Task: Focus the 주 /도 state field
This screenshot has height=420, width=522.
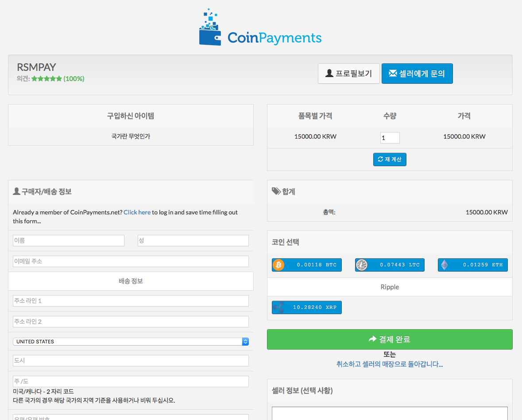Action: click(x=131, y=381)
